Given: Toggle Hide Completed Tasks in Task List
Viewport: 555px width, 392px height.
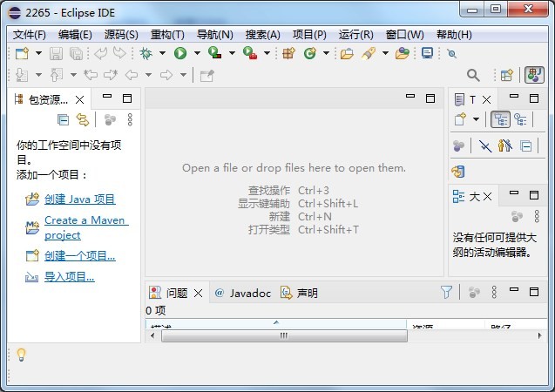Looking at the screenshot, I should 485,145.
